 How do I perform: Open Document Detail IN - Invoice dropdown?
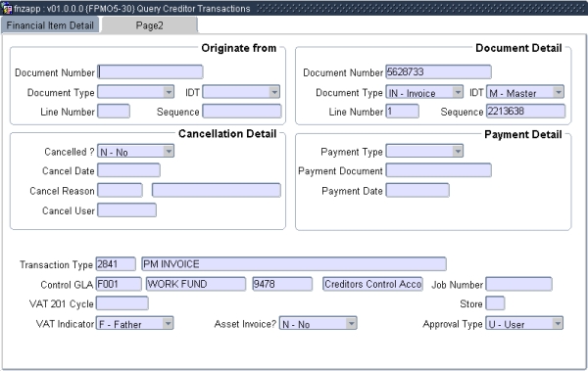click(x=458, y=92)
